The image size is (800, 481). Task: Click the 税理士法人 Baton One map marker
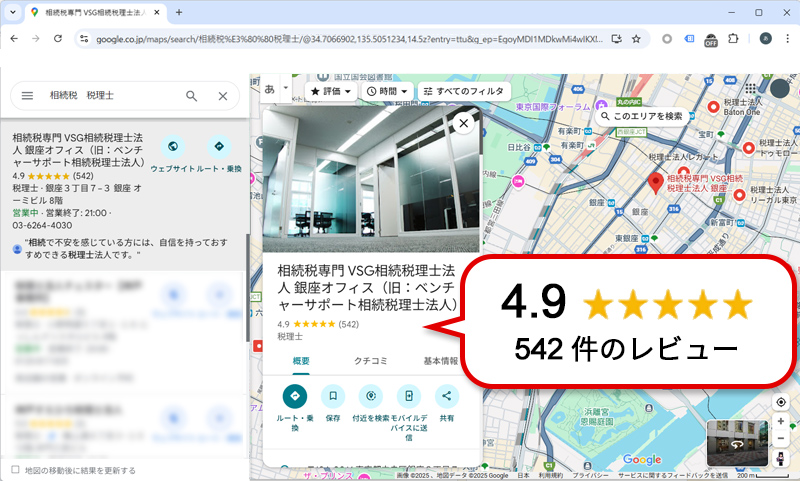(x=713, y=108)
